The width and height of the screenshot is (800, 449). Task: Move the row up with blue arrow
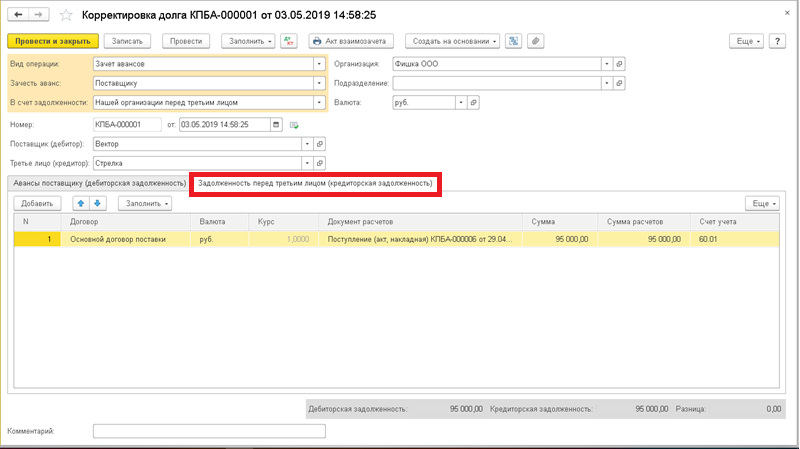pyautogui.click(x=81, y=204)
